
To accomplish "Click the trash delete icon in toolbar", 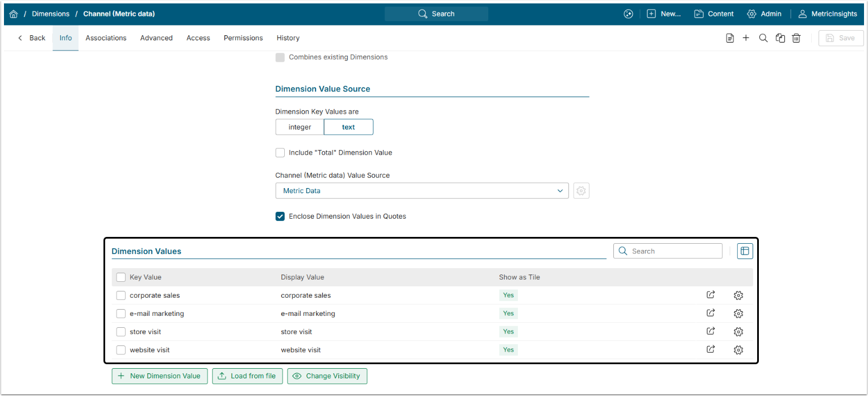I will 796,38.
